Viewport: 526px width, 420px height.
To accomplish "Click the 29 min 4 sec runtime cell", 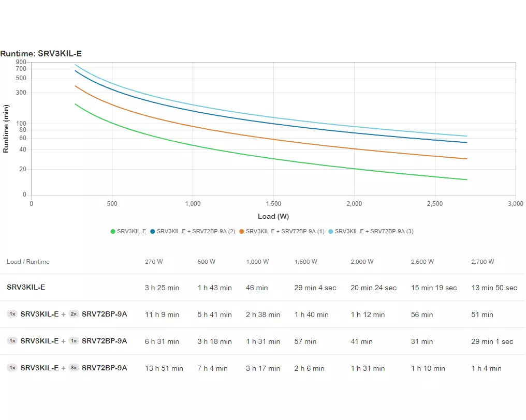I will coord(315,288).
